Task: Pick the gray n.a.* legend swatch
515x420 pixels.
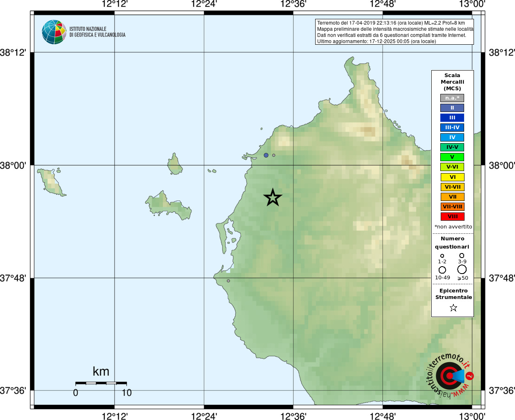Action: pyautogui.click(x=452, y=98)
